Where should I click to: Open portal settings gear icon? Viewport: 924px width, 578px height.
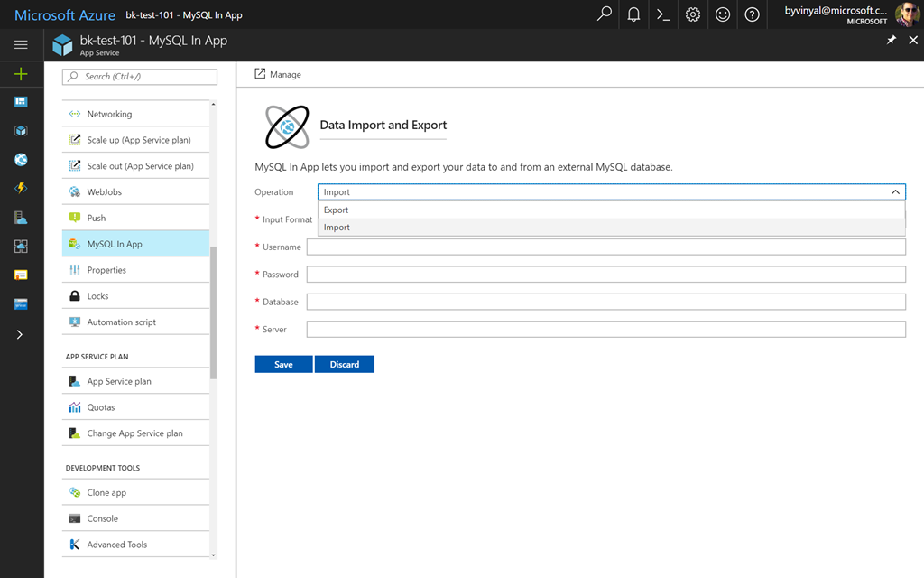(693, 14)
